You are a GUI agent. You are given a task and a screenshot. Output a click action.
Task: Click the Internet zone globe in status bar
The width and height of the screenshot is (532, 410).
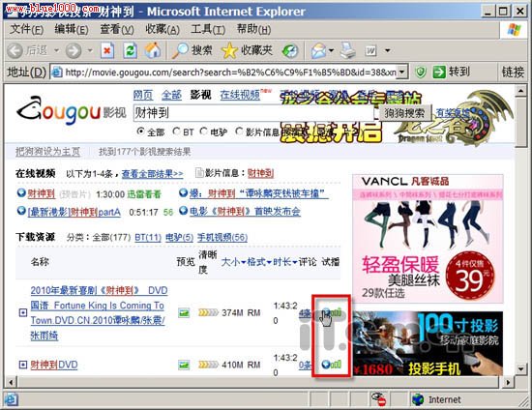click(418, 399)
